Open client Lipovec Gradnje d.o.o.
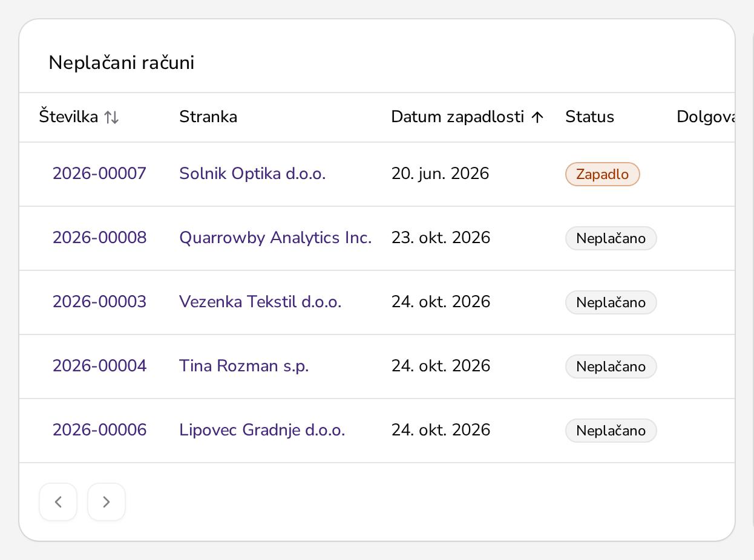The height and width of the screenshot is (560, 754). [x=262, y=431]
